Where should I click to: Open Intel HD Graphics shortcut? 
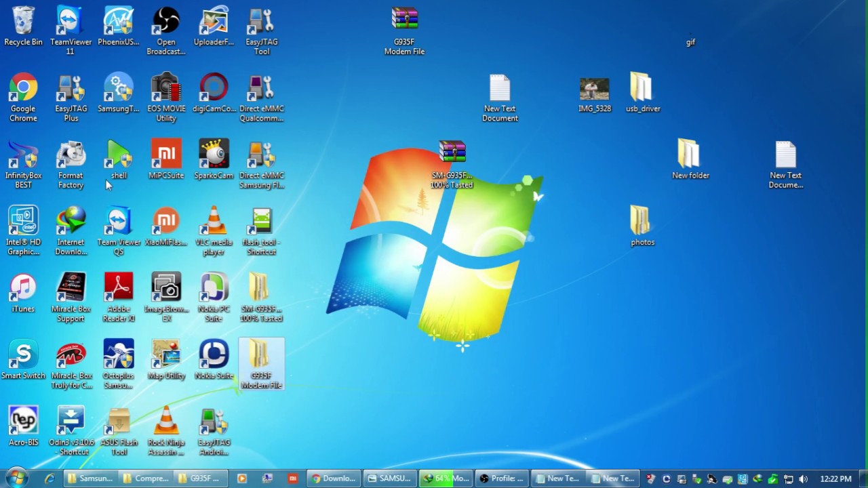point(23,231)
